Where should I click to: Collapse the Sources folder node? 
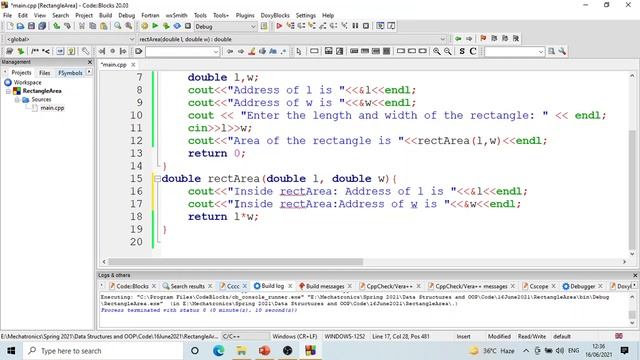click(x=17, y=100)
